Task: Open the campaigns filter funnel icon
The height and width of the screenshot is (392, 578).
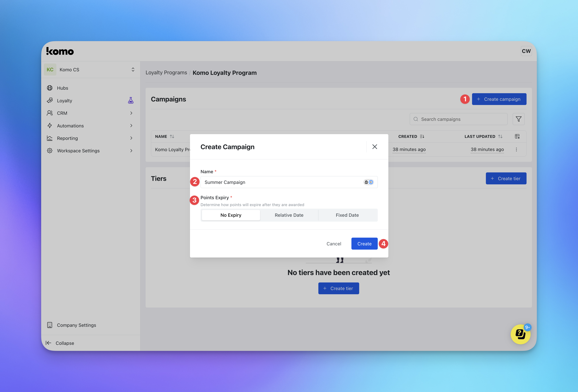Action: pyautogui.click(x=519, y=119)
